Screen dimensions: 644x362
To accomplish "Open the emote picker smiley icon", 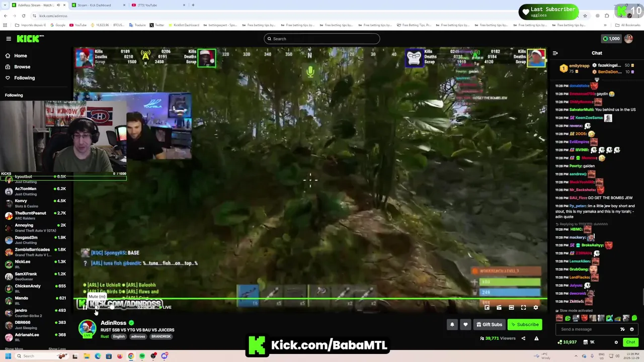I will coord(632,329).
